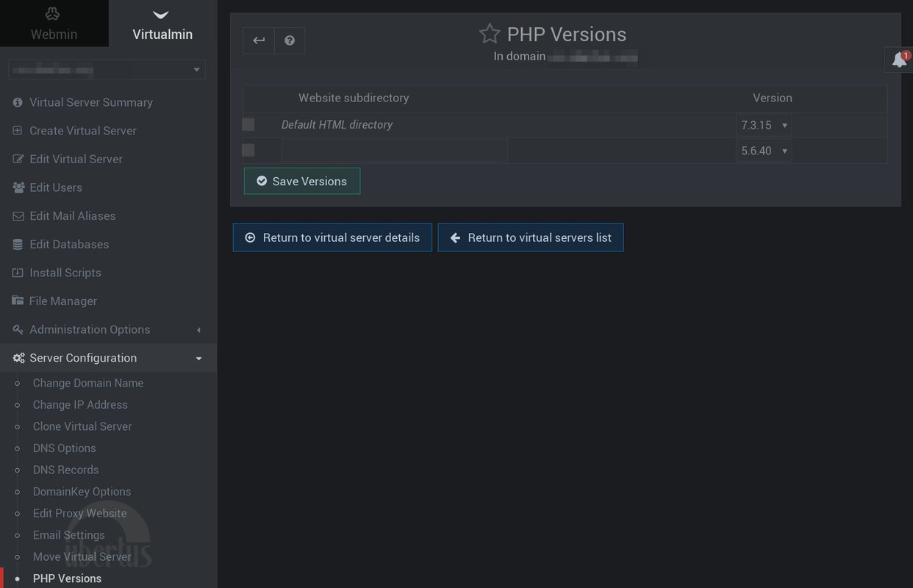Click the Virtualmin logo icon
913x588 pixels.
pyautogui.click(x=161, y=15)
